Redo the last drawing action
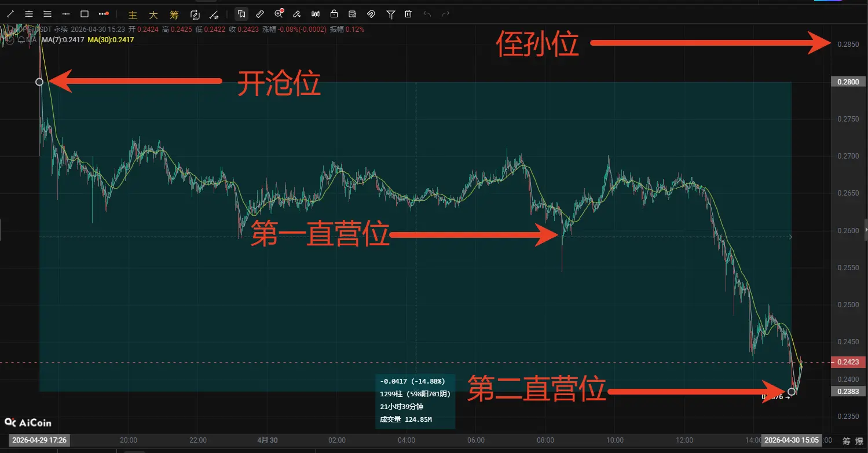868x453 pixels. tap(446, 14)
